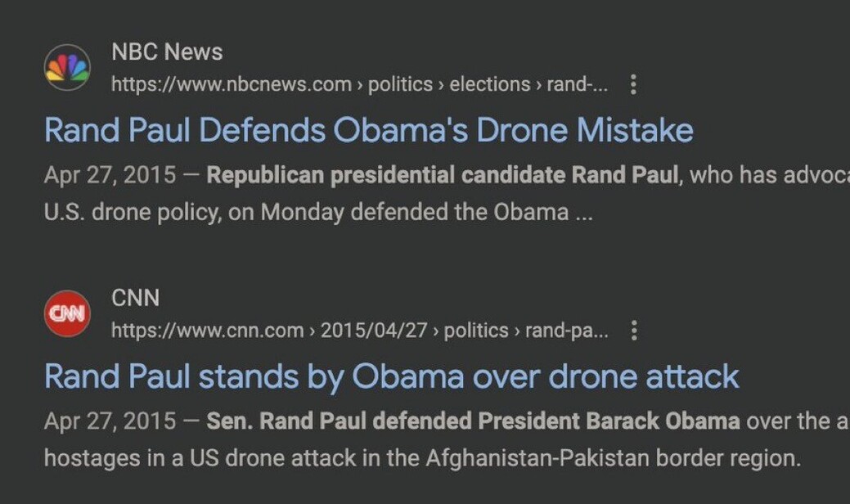This screenshot has width=850, height=504.
Task: Click bold "Republican presidential candidate Rand Paul" text
Action: (442, 175)
